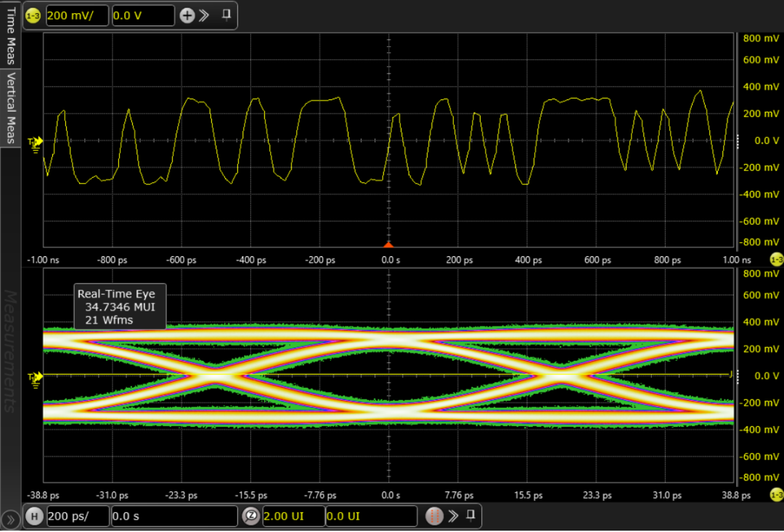Image resolution: width=784 pixels, height=532 pixels.
Task: Click the 0.0 s horizontal position field
Action: point(174,516)
